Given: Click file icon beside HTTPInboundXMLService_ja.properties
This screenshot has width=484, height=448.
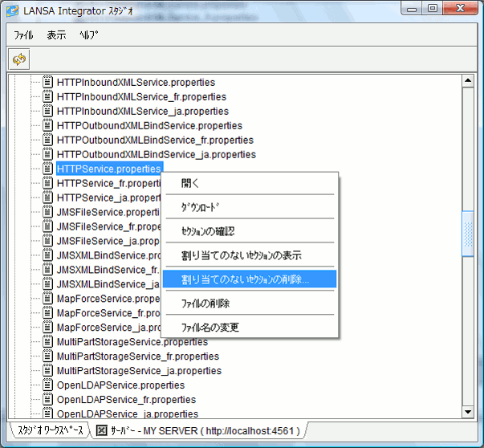Looking at the screenshot, I should [47, 111].
